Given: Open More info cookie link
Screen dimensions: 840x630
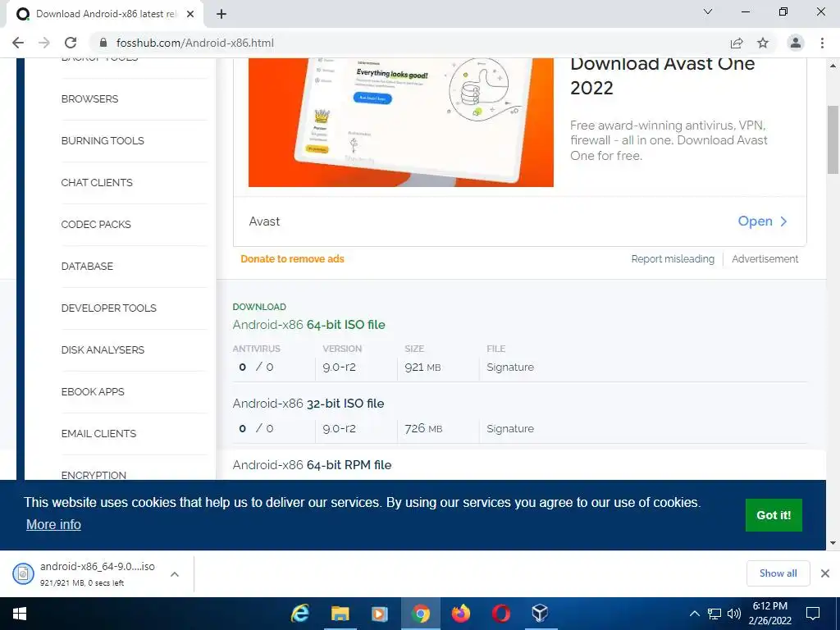Looking at the screenshot, I should tap(53, 524).
